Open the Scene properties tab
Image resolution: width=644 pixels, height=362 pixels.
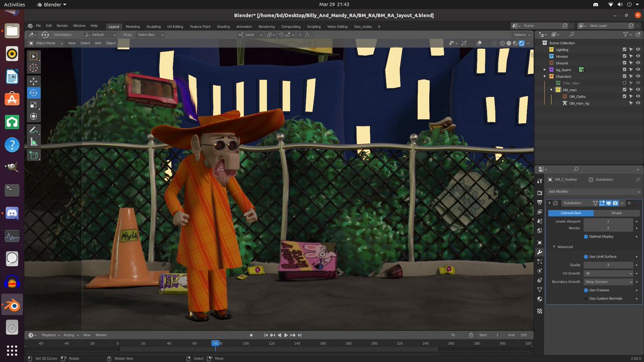(x=540, y=221)
